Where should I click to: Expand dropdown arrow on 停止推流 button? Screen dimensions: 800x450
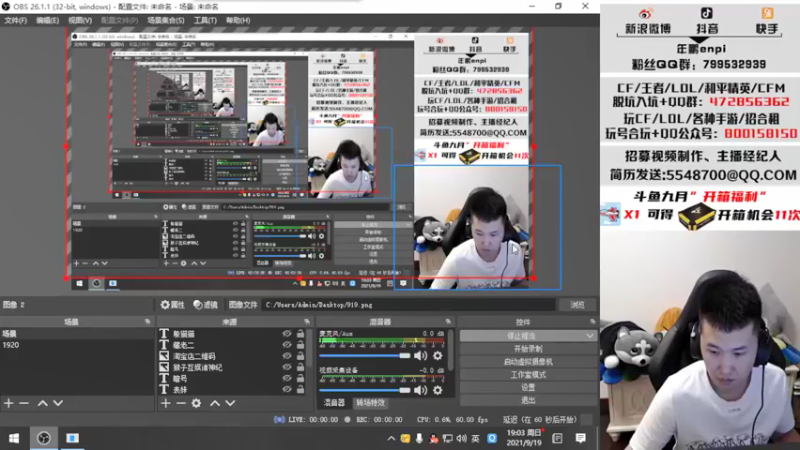point(590,336)
